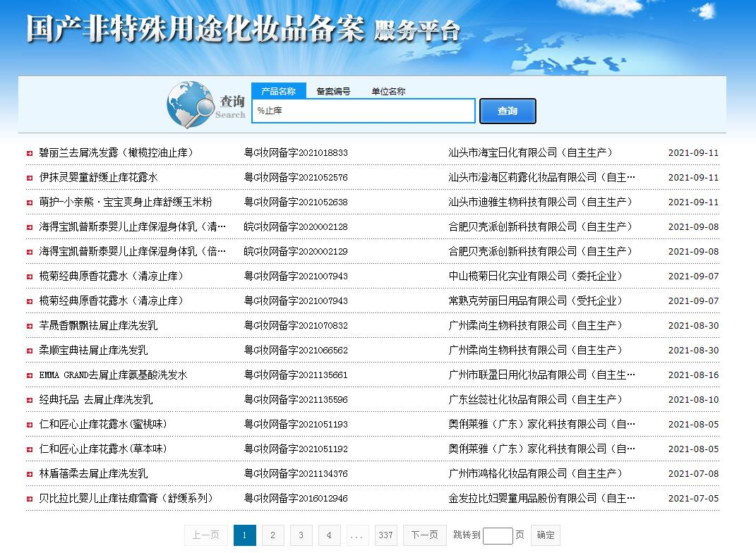The width and height of the screenshot is (756, 553).
Task: Open 海得宝凯普斯泰婴儿止痒保湿身体乳（倍… entry
Action: [132, 251]
